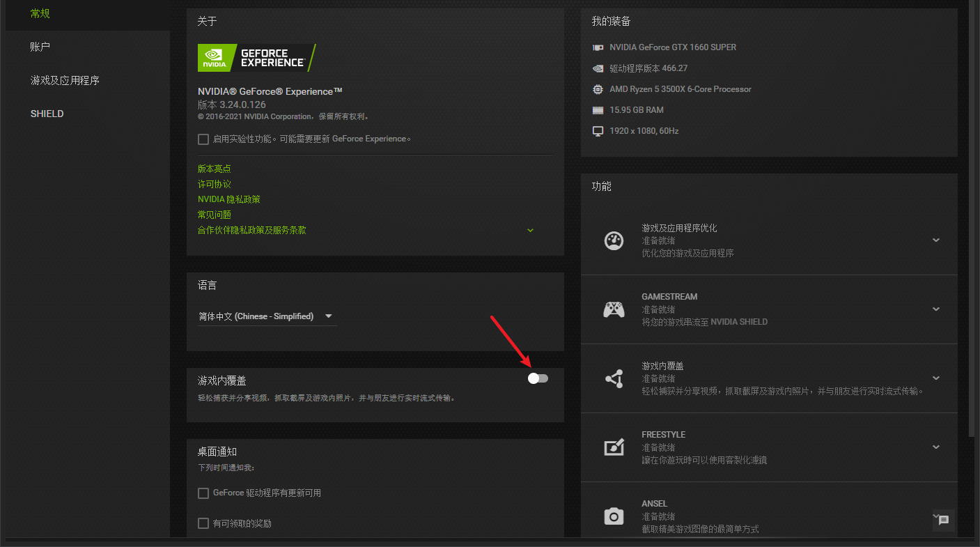The width and height of the screenshot is (980, 547).
Task: Click the FREESTYLE filter icon
Action: 614,447
